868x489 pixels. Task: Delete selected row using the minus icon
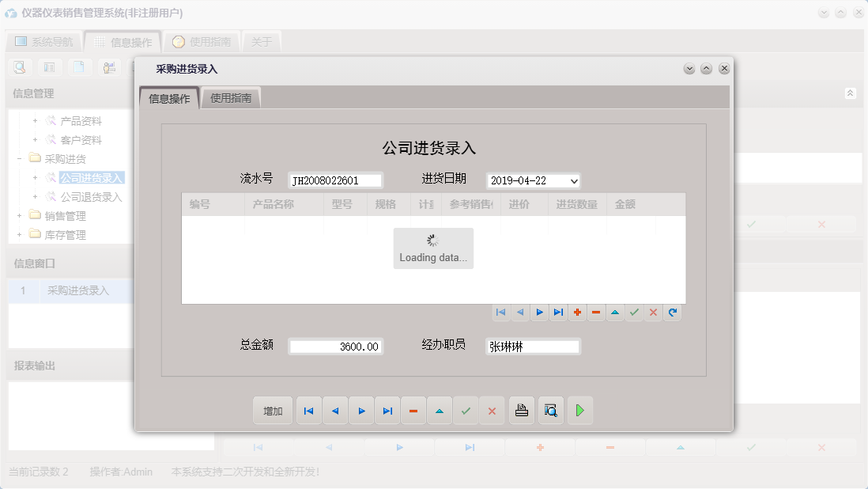tap(596, 313)
